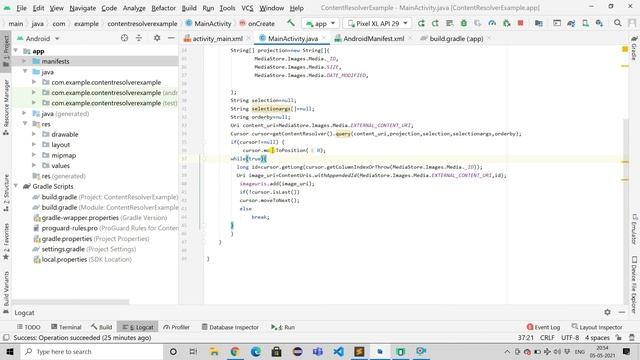Open the Layout Inspector
640x360 pixels.
coord(597,327)
